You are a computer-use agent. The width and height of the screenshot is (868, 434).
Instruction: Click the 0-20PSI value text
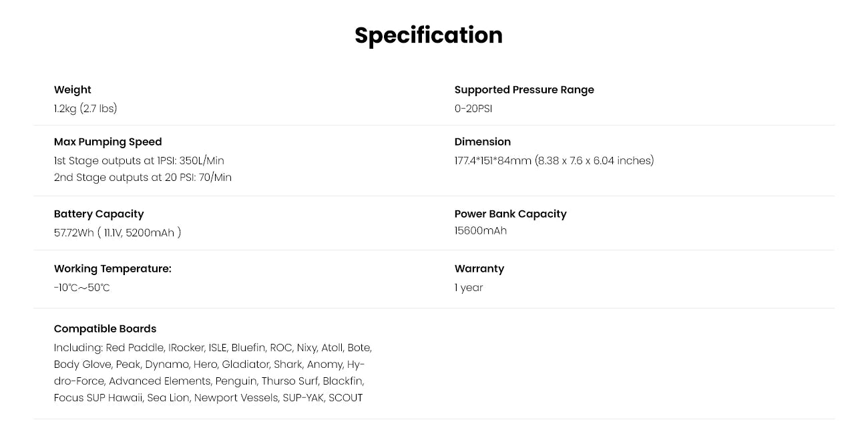coord(473,108)
